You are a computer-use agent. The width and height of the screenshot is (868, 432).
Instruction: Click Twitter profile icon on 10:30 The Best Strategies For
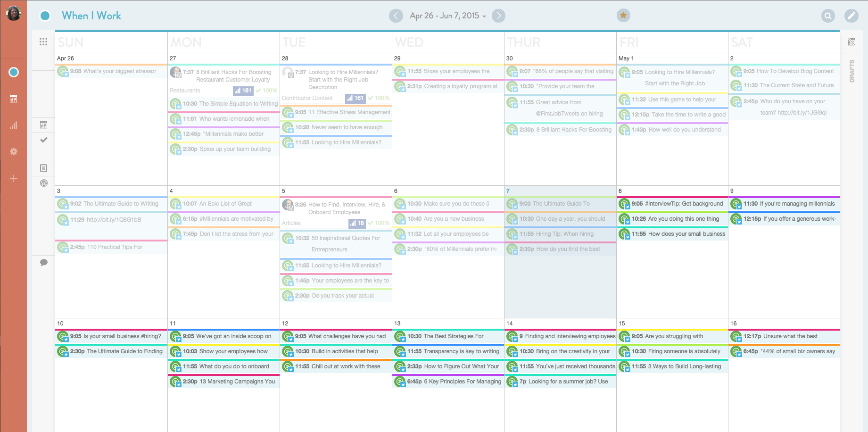(400, 337)
